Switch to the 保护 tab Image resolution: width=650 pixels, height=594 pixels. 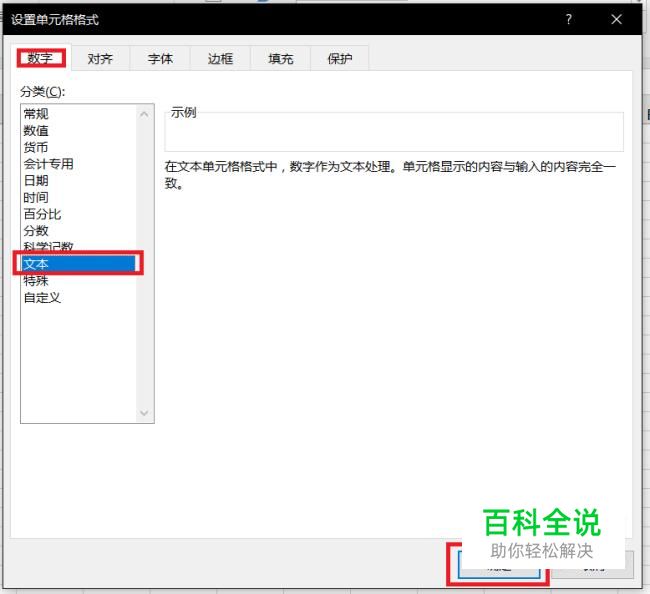(340, 59)
